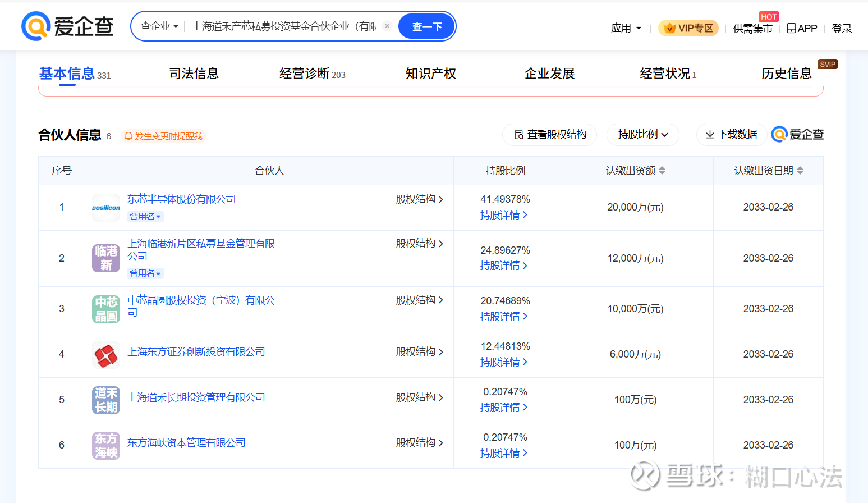Enable 发生变更时提醒我 change alert
The width and height of the screenshot is (868, 503).
click(x=164, y=136)
